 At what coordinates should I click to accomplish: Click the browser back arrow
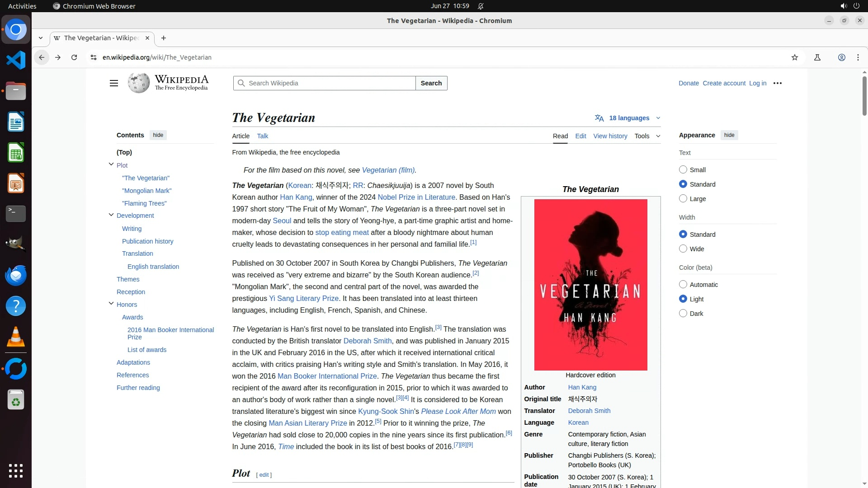tap(42, 57)
